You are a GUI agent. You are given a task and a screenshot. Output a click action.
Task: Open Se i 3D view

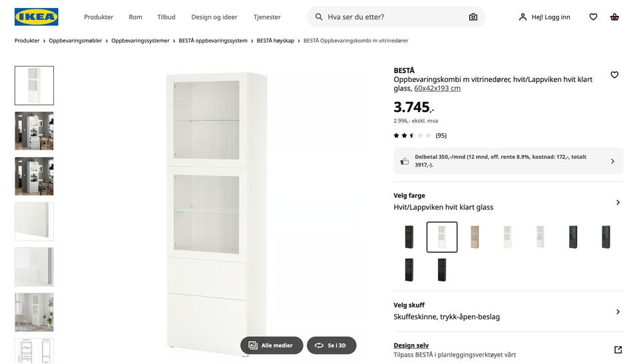coord(331,345)
